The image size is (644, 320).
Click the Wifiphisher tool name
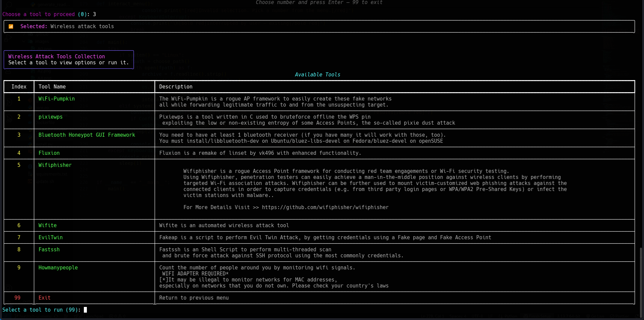coord(55,165)
